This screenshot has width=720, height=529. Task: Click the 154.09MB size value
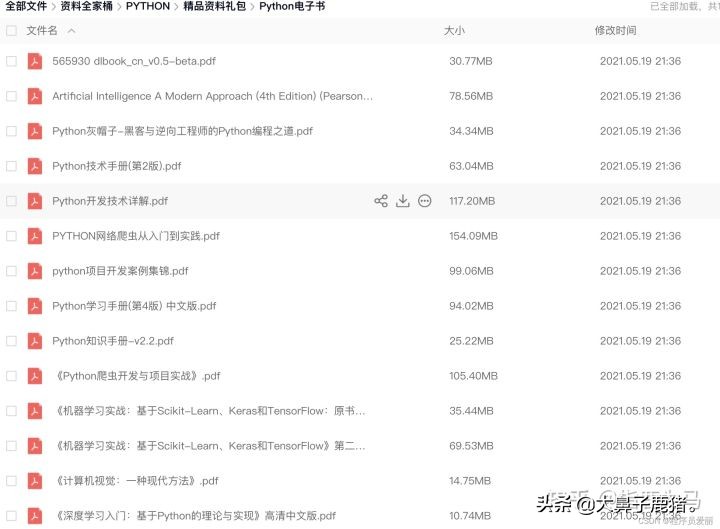pos(473,236)
